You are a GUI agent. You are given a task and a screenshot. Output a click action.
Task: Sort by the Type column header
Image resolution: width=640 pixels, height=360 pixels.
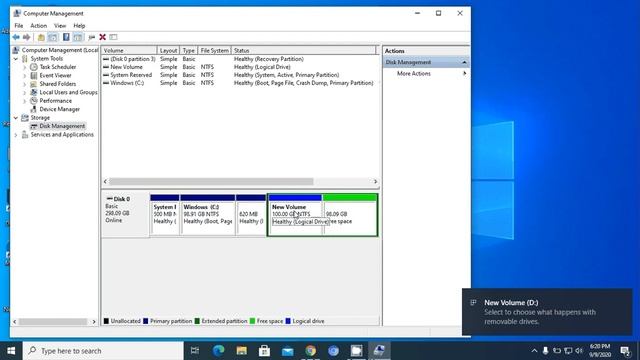(189, 51)
